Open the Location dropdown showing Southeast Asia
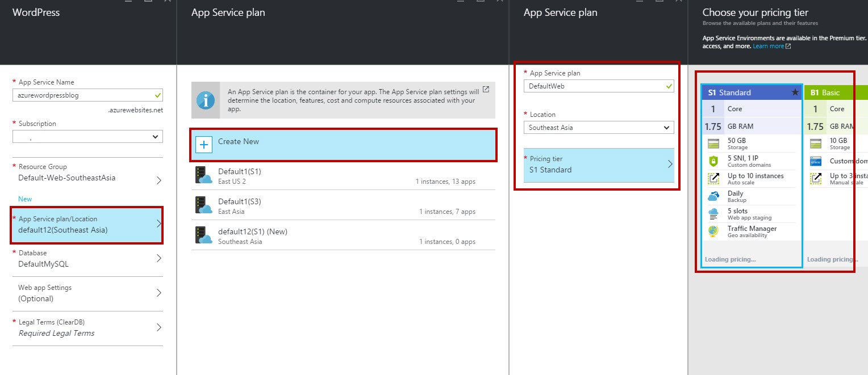The height and width of the screenshot is (375, 868). (599, 128)
